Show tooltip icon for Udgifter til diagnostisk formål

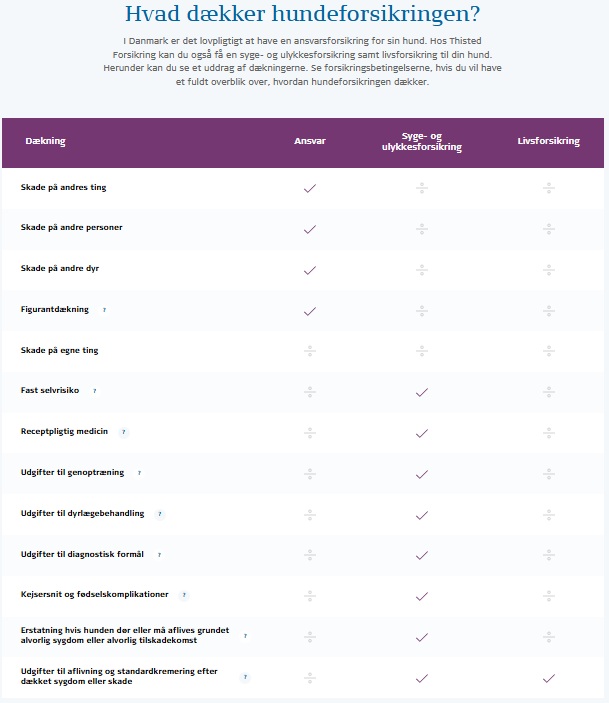click(159, 555)
